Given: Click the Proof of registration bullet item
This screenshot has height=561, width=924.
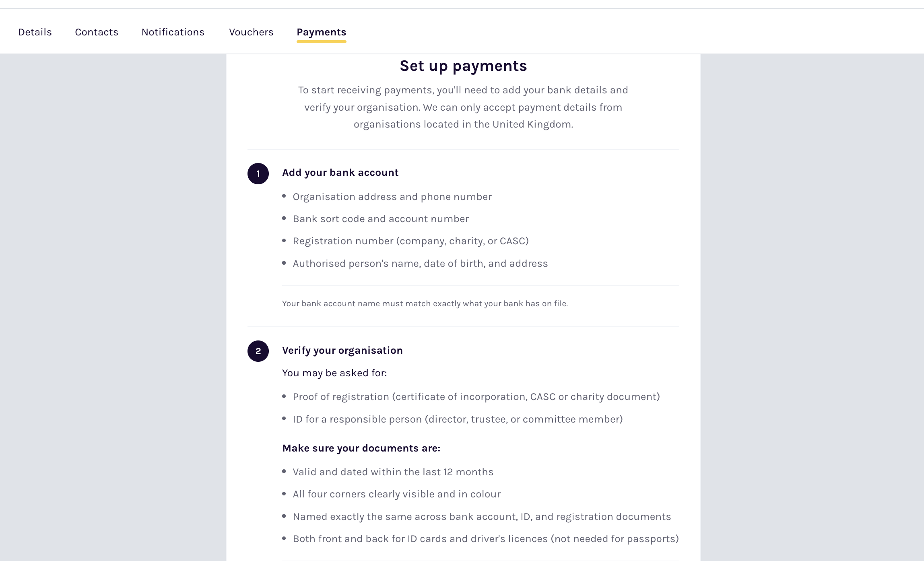Looking at the screenshot, I should pyautogui.click(x=476, y=397).
